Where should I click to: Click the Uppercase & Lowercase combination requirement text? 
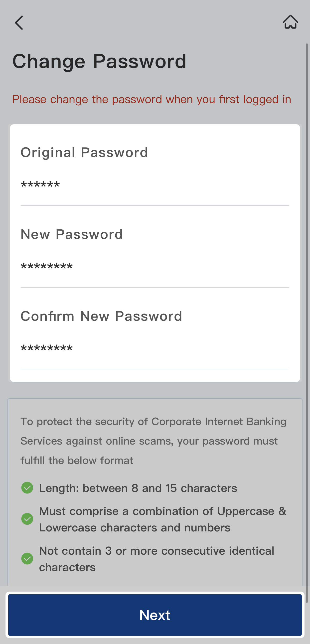point(162,519)
